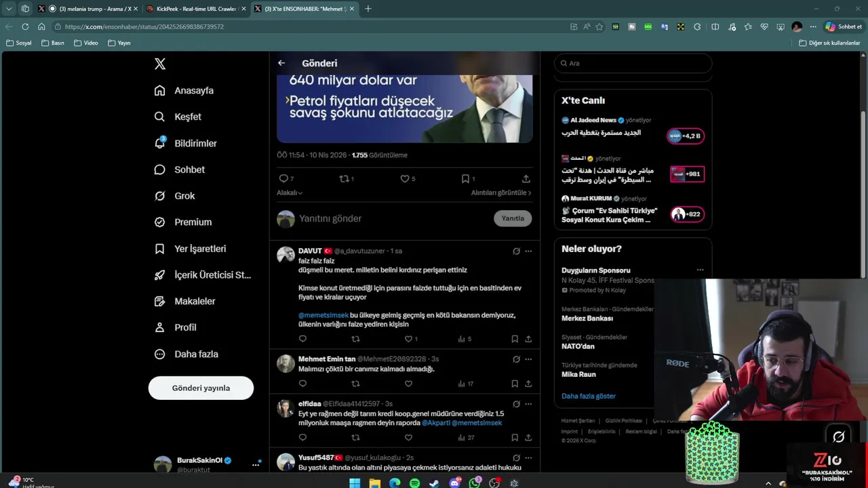Share the main post

pyautogui.click(x=526, y=178)
